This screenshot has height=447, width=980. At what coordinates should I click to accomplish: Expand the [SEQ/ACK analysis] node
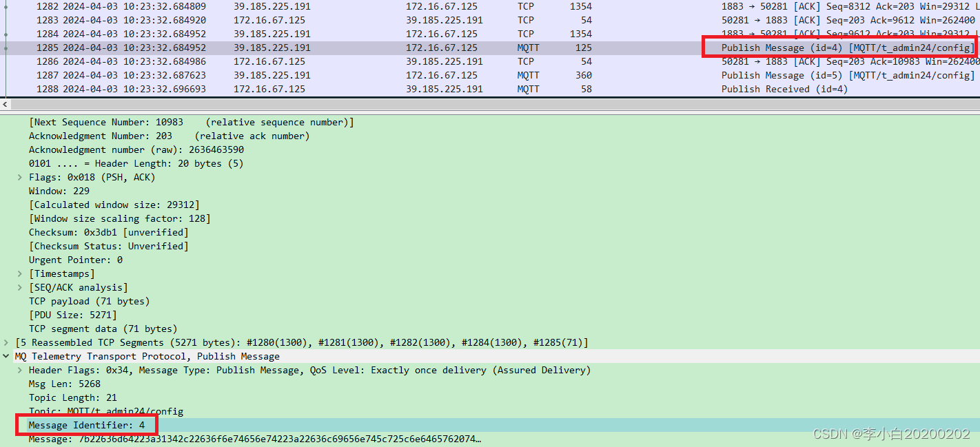(x=19, y=287)
